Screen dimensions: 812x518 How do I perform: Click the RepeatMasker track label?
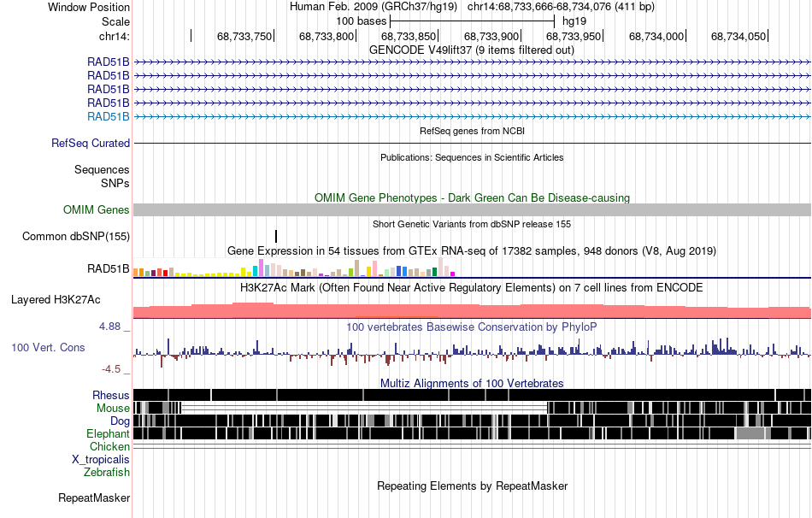point(94,498)
